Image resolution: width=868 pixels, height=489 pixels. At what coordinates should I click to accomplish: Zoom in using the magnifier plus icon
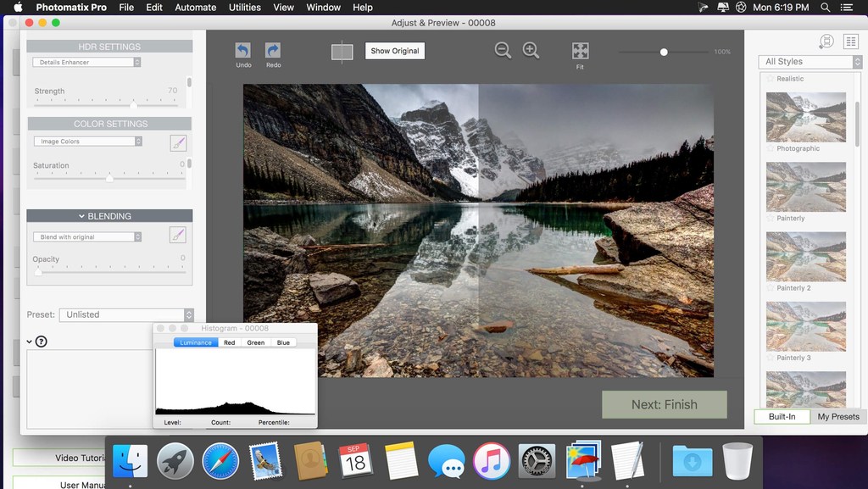click(x=531, y=50)
